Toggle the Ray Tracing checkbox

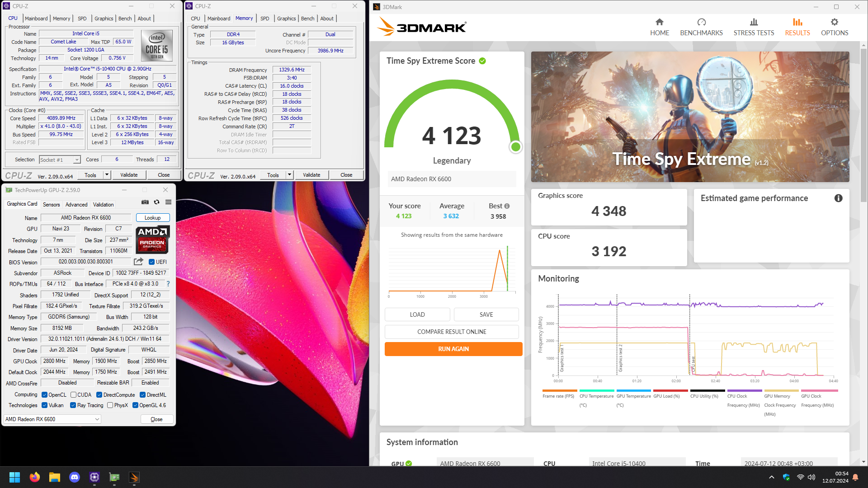[73, 405]
